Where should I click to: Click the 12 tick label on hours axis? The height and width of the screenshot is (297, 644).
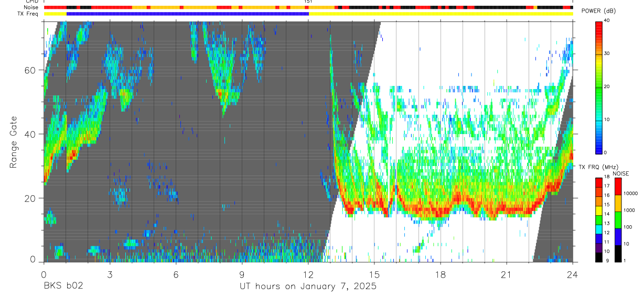click(x=308, y=274)
